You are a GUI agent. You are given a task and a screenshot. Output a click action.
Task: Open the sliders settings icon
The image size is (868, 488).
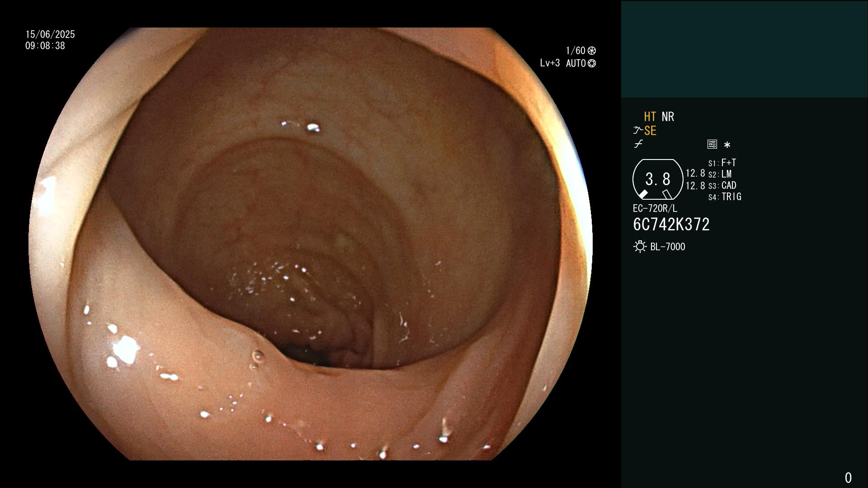[712, 144]
